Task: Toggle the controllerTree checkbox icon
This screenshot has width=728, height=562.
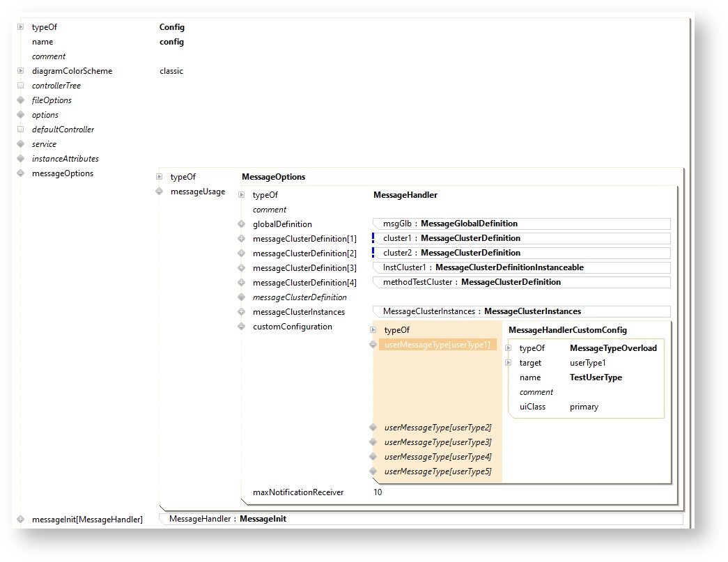Action: click(x=21, y=86)
